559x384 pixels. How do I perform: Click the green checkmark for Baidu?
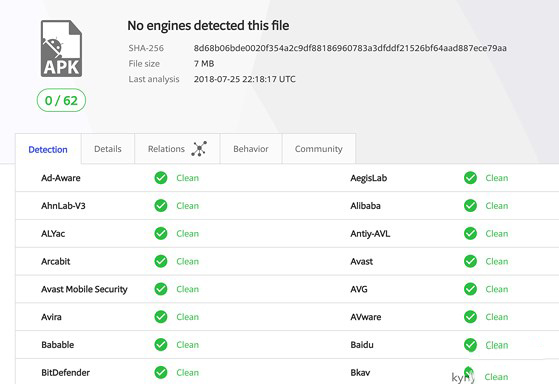point(470,344)
